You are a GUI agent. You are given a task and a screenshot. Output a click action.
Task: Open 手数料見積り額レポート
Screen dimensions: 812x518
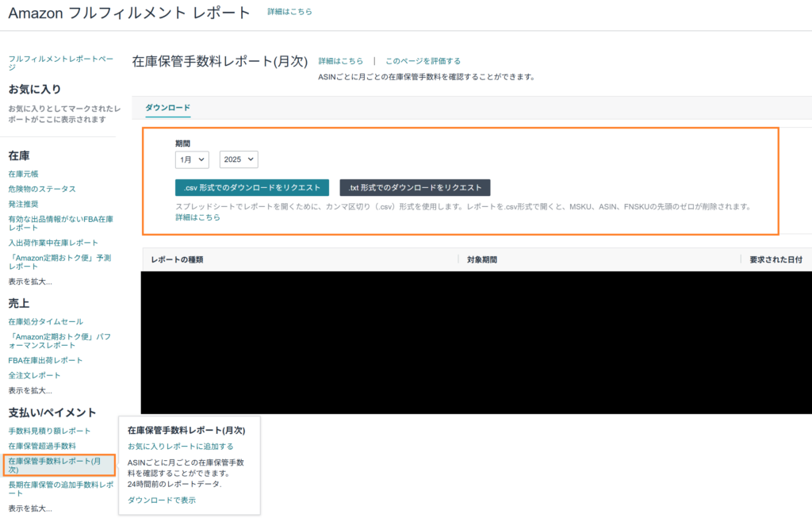coord(49,431)
